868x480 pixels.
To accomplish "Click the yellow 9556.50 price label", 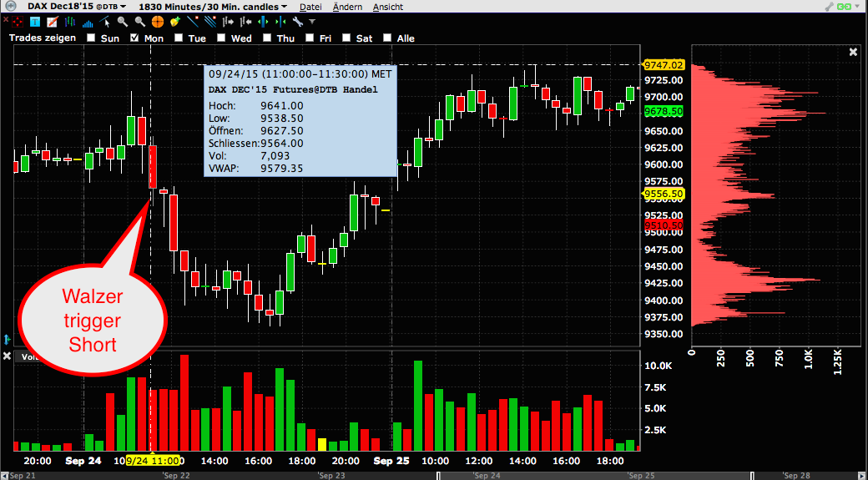I will [x=663, y=194].
